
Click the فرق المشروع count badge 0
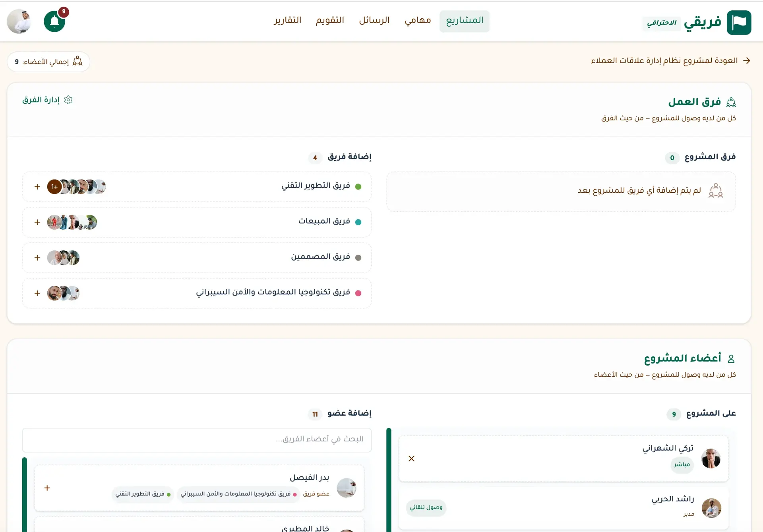672,158
